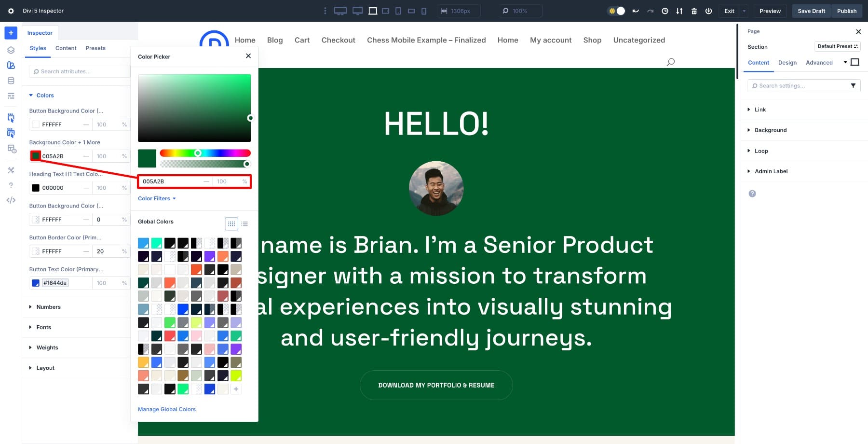Viewport: 868px width, 444px height.
Task: Click the blue plus add-module icon
Action: [11, 33]
